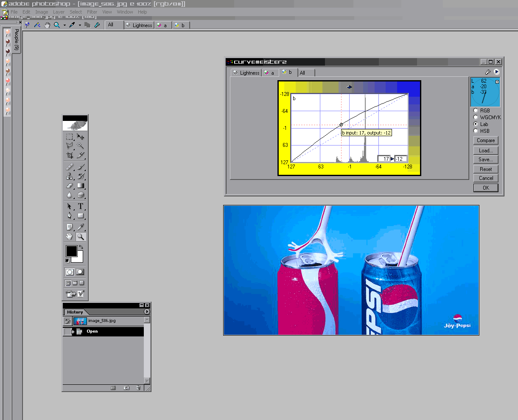The image size is (518, 420).
Task: Click the trash icon in History panel
Action: (138, 388)
